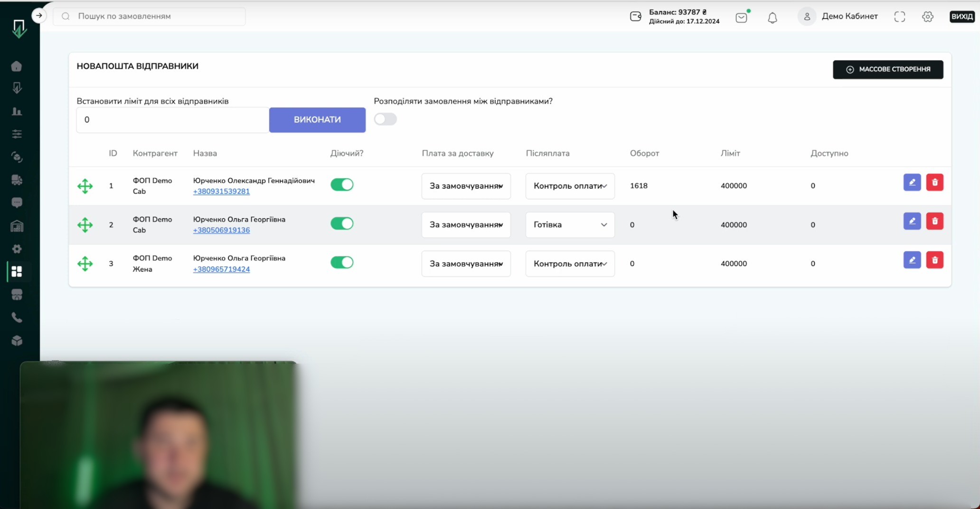This screenshot has width=980, height=509.
Task: Open the Готівка dropdown for sender 2
Action: coord(570,225)
